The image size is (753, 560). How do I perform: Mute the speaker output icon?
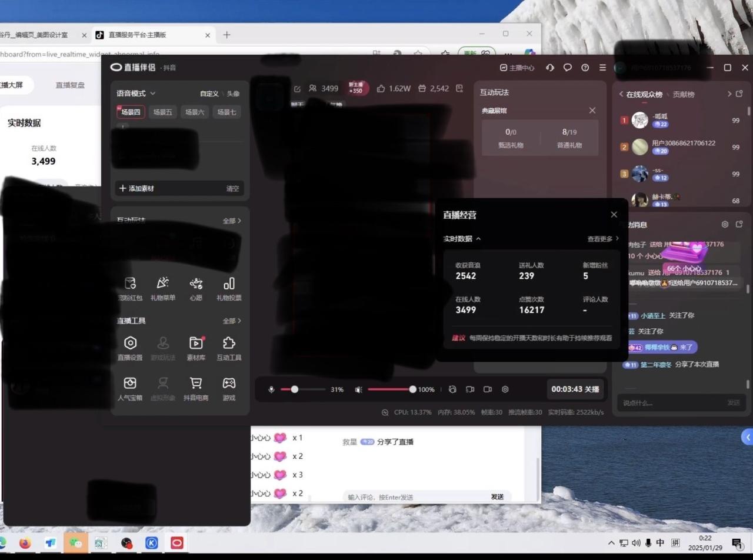coord(358,389)
